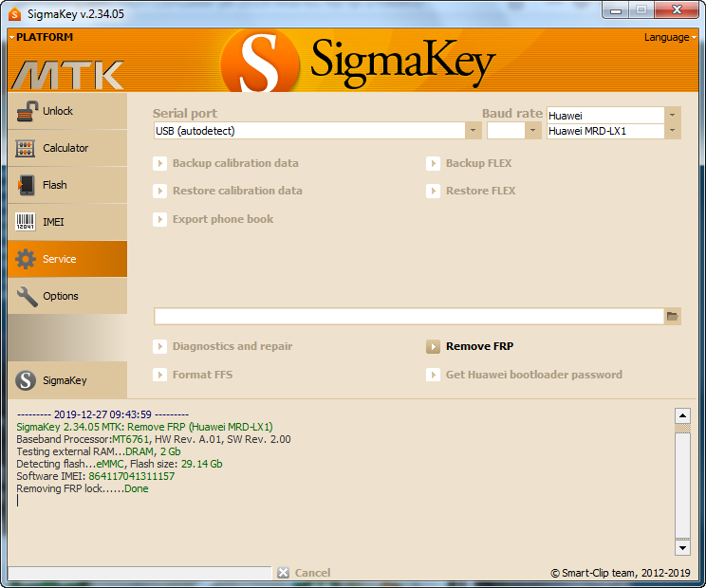706x588 pixels.
Task: Click Backup FLEX label
Action: pyautogui.click(x=478, y=163)
